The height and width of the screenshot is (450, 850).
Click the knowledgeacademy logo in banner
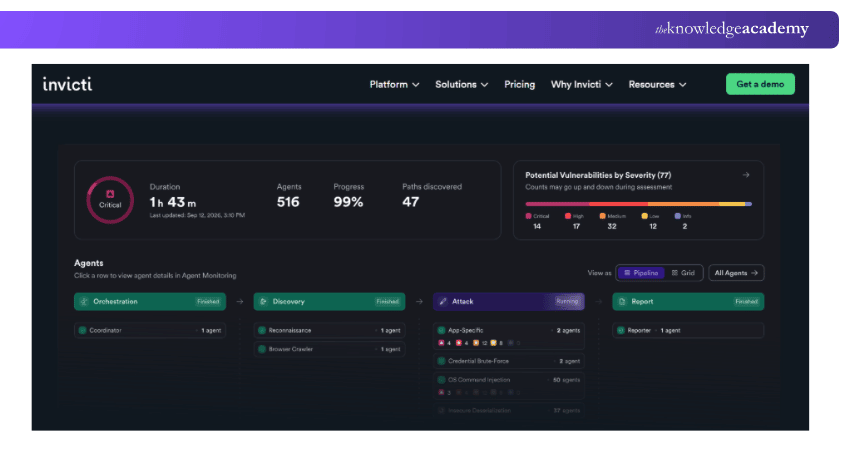[731, 29]
